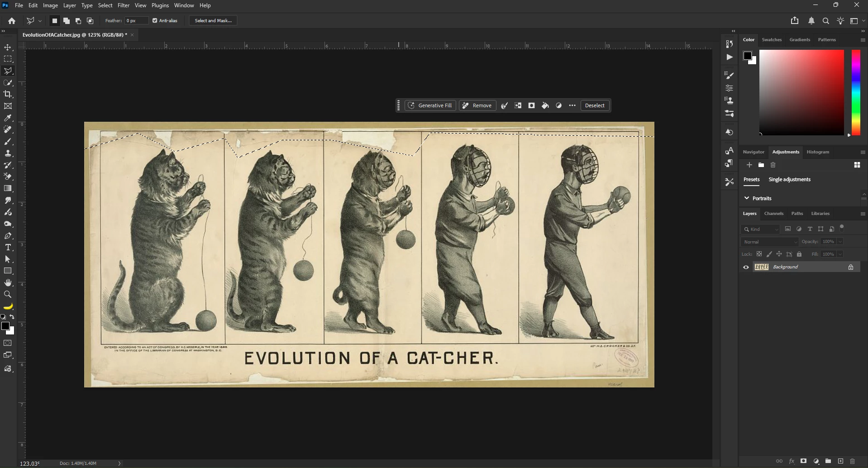The image size is (868, 468).
Task: Select the Pen tool
Action: click(x=8, y=236)
